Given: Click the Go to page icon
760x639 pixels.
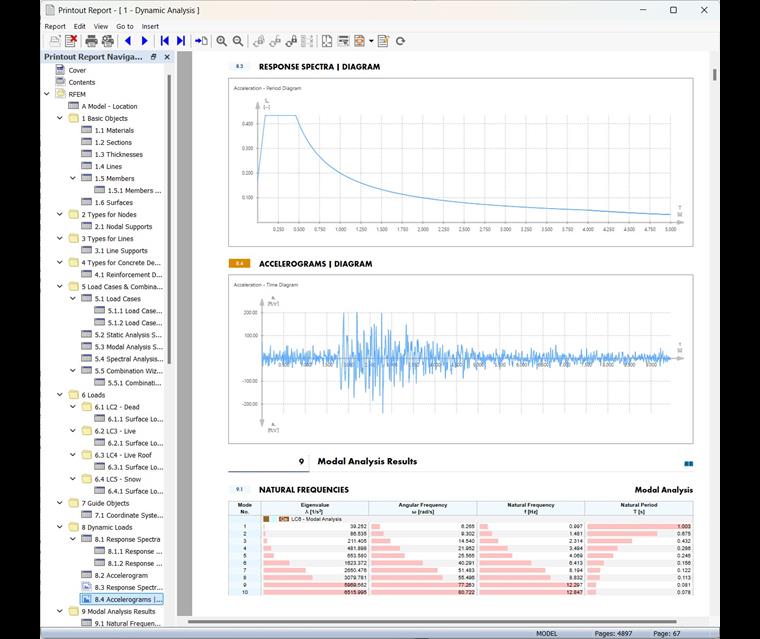Looking at the screenshot, I should click(x=201, y=41).
